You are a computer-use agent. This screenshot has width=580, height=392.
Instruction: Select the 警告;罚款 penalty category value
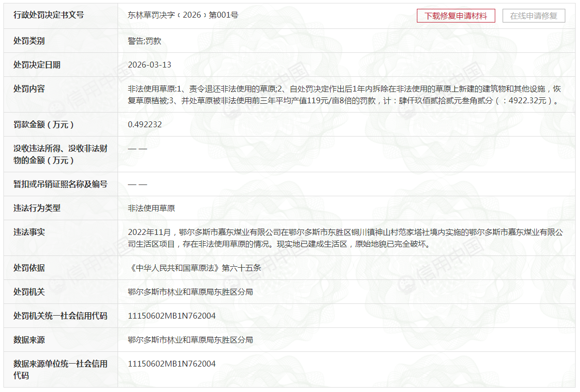(x=145, y=41)
